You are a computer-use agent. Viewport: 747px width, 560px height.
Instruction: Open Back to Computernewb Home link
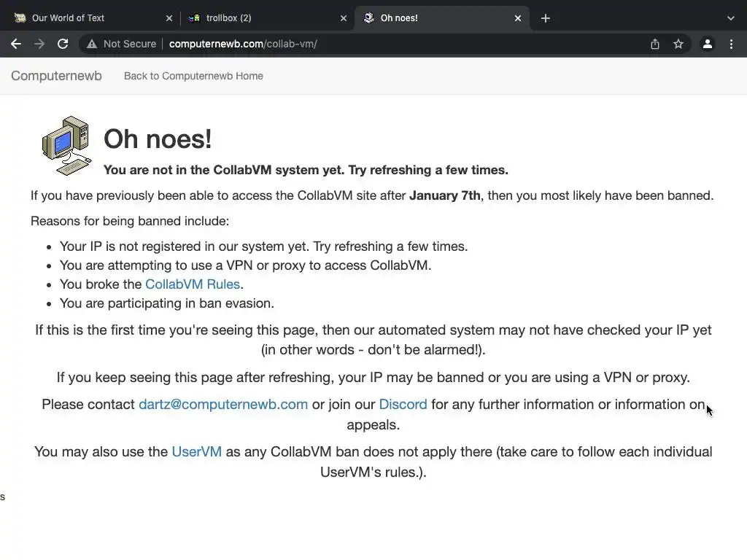point(193,76)
